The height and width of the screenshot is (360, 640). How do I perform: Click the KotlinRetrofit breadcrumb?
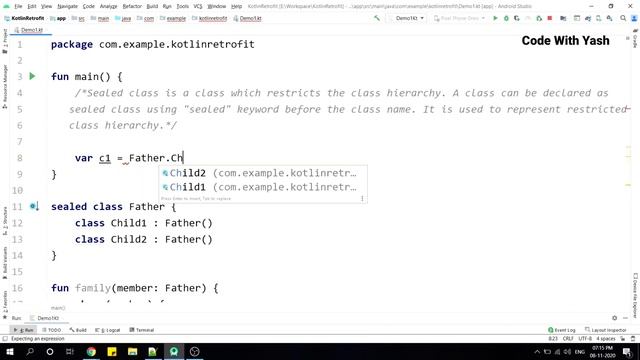[24, 18]
